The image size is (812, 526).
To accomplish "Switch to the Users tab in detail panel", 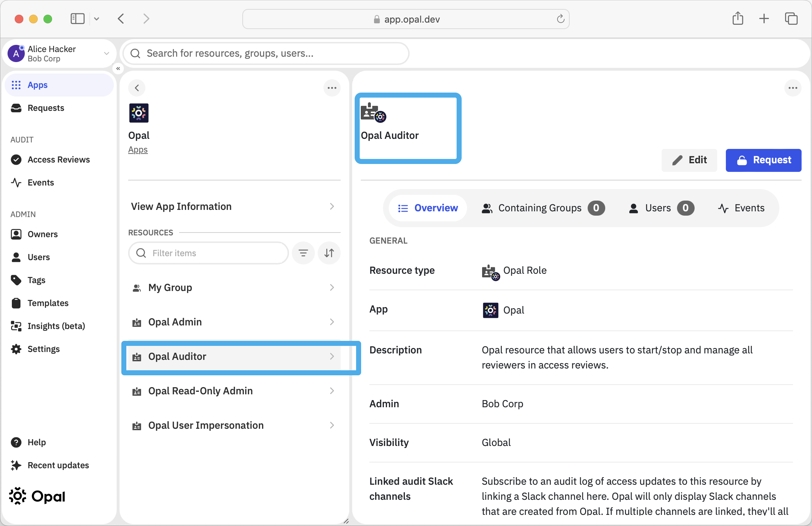I will tap(661, 208).
